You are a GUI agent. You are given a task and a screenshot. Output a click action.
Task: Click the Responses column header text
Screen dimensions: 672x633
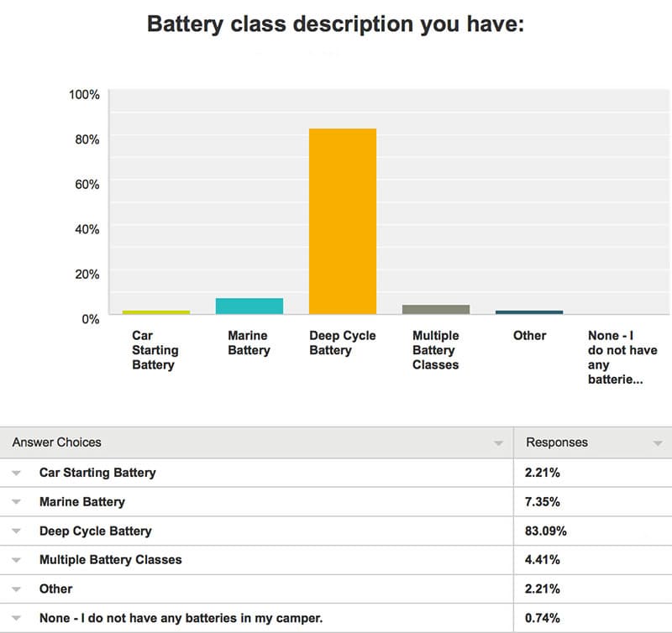[x=557, y=442]
